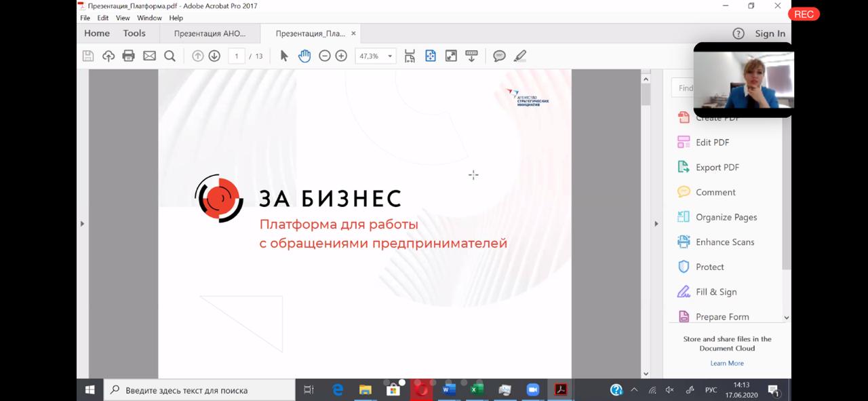Open the Find text magnifier tool
The image size is (868, 401).
170,56
